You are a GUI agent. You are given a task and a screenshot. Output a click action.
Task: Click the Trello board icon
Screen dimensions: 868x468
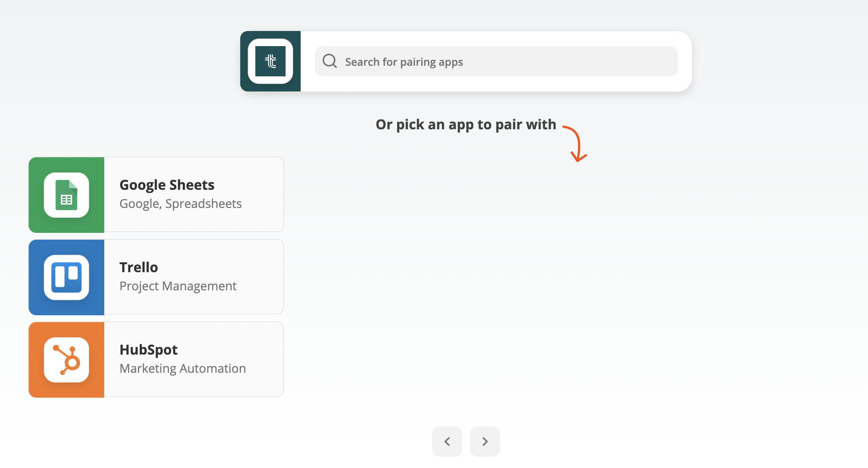pos(66,277)
